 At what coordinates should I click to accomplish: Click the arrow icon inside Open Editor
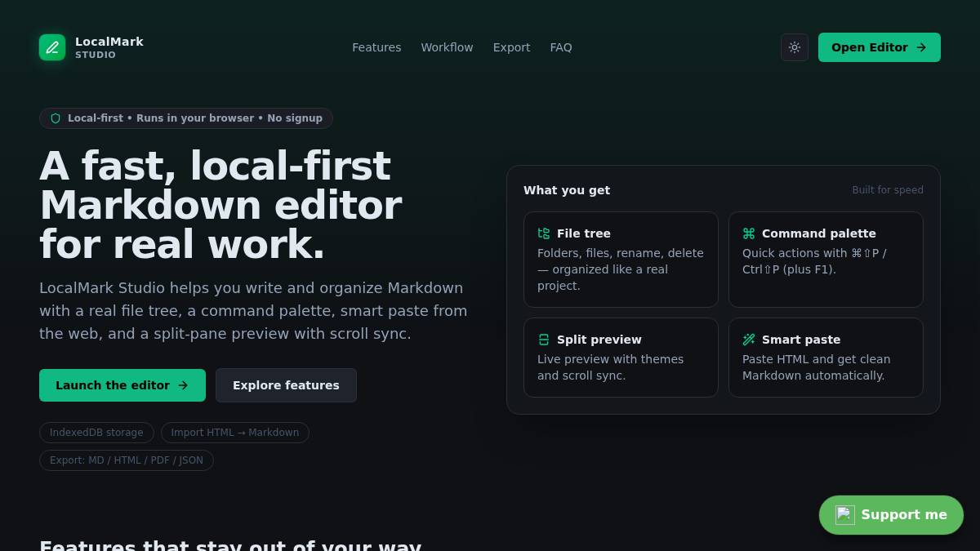tap(921, 47)
